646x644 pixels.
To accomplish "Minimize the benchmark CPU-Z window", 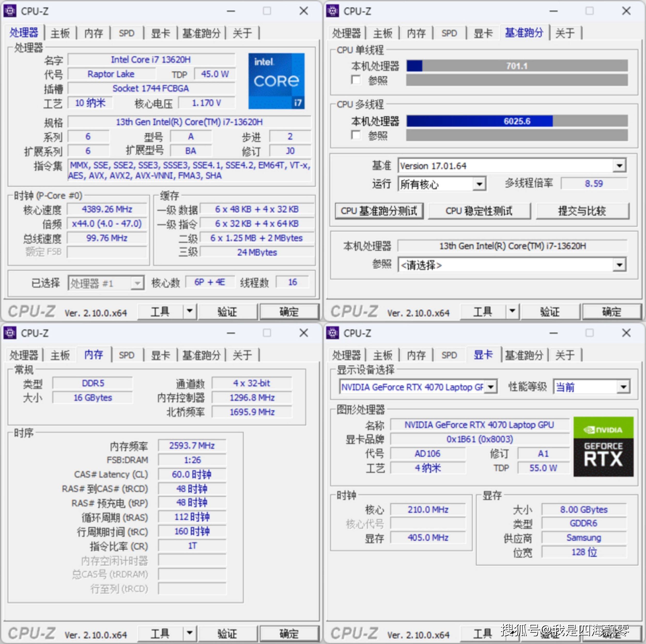I will click(553, 11).
